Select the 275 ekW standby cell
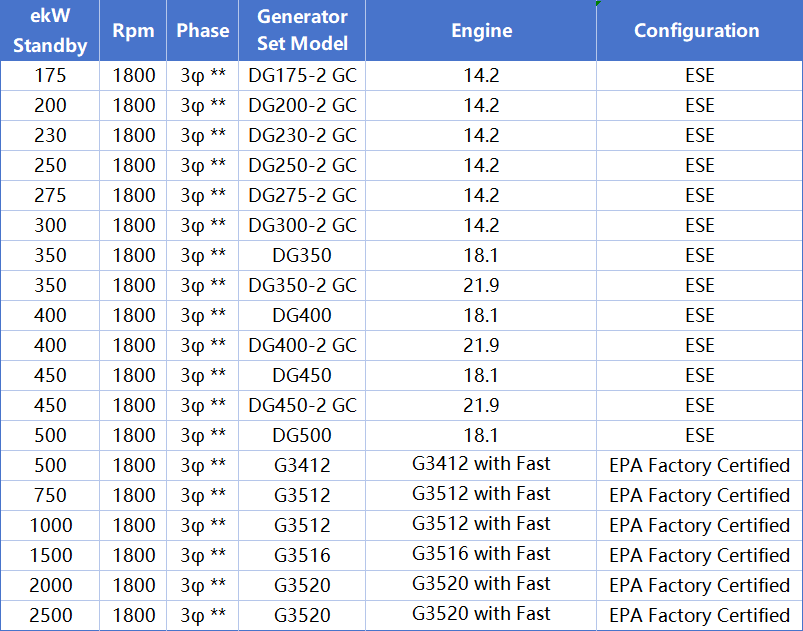The height and width of the screenshot is (631, 803). [x=50, y=196]
